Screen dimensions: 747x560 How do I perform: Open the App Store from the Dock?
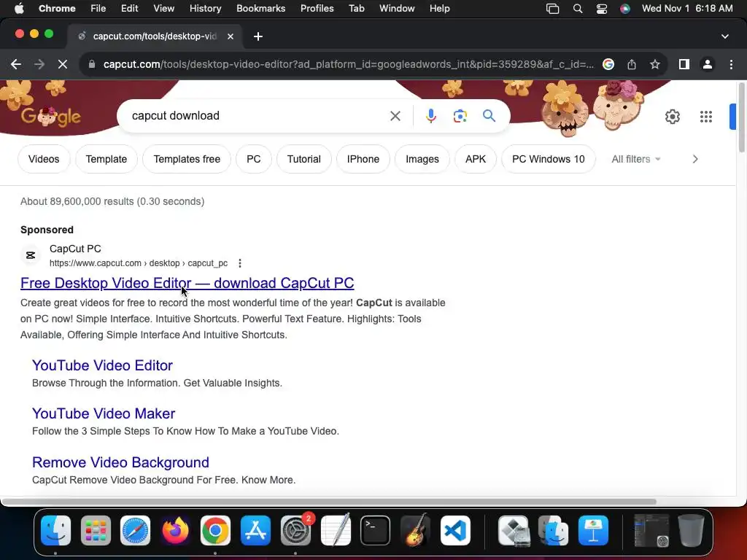[x=255, y=531]
